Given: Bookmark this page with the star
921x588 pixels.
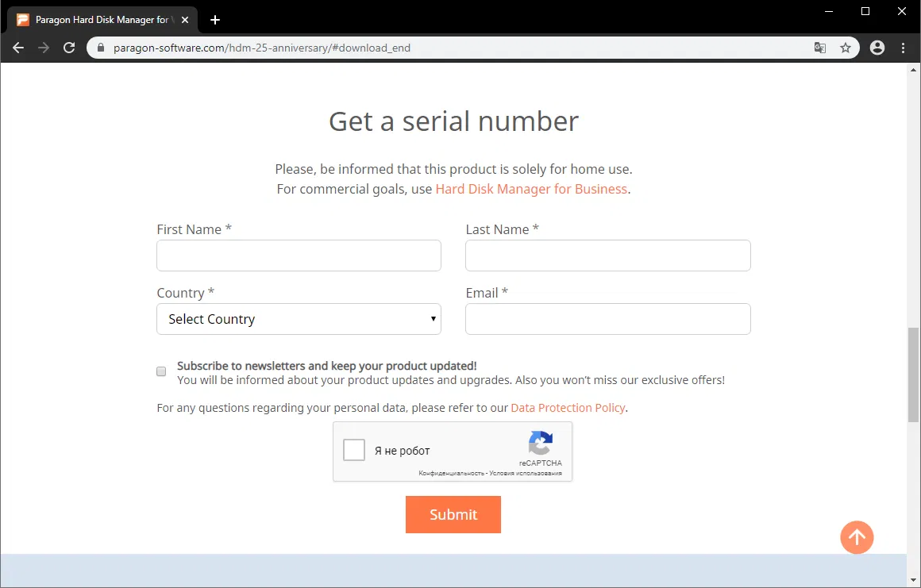Looking at the screenshot, I should [846, 48].
